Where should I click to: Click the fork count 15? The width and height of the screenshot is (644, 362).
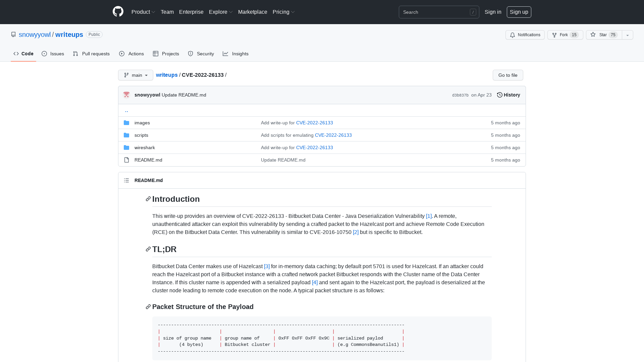(574, 35)
